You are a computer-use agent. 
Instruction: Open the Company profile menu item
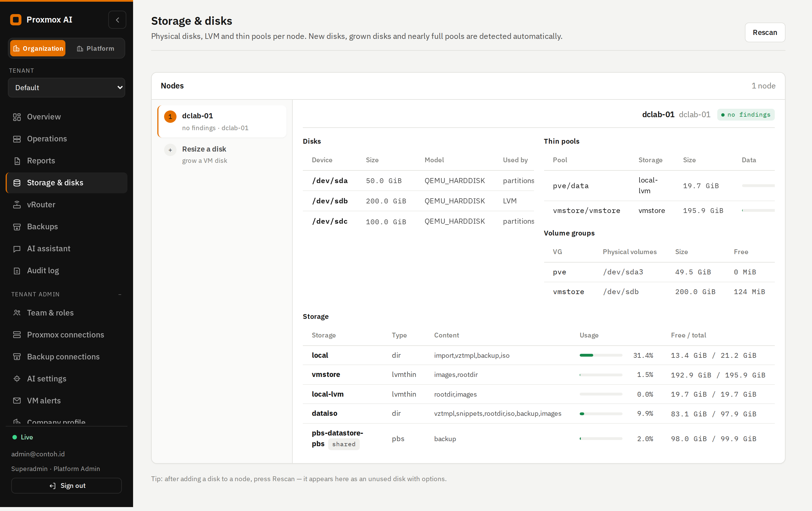pyautogui.click(x=67, y=422)
